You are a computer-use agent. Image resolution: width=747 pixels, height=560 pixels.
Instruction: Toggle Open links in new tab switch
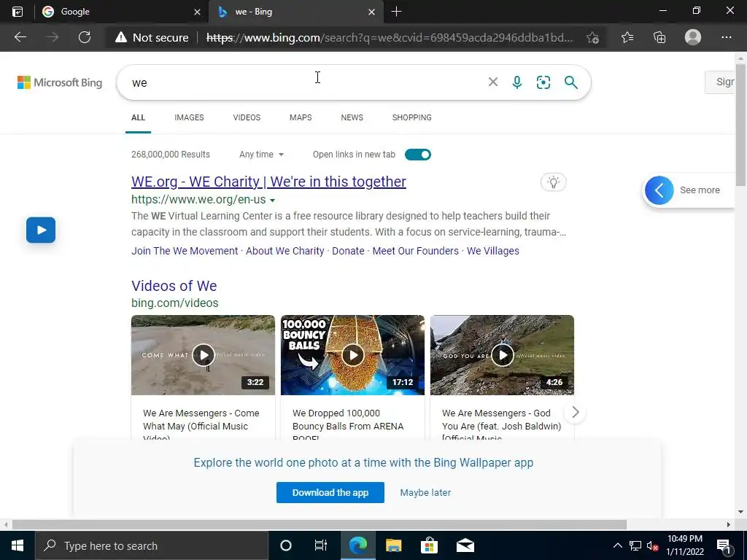418,155
